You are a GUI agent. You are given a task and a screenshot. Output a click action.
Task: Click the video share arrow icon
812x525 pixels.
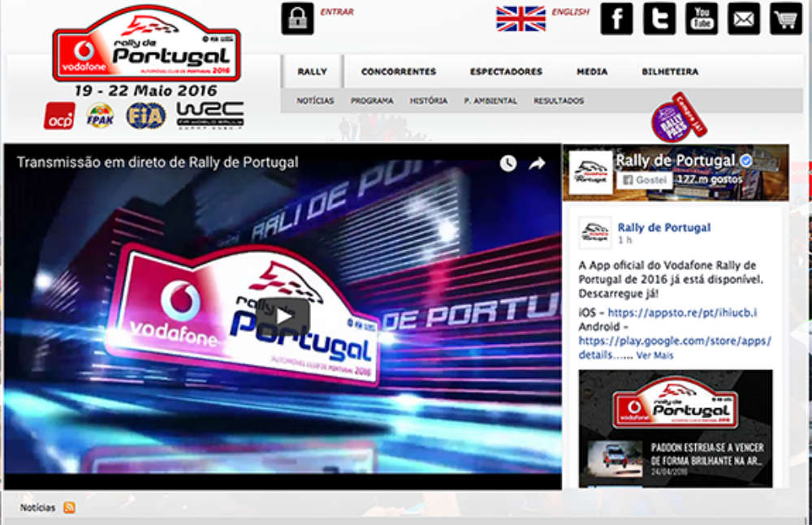tap(537, 164)
